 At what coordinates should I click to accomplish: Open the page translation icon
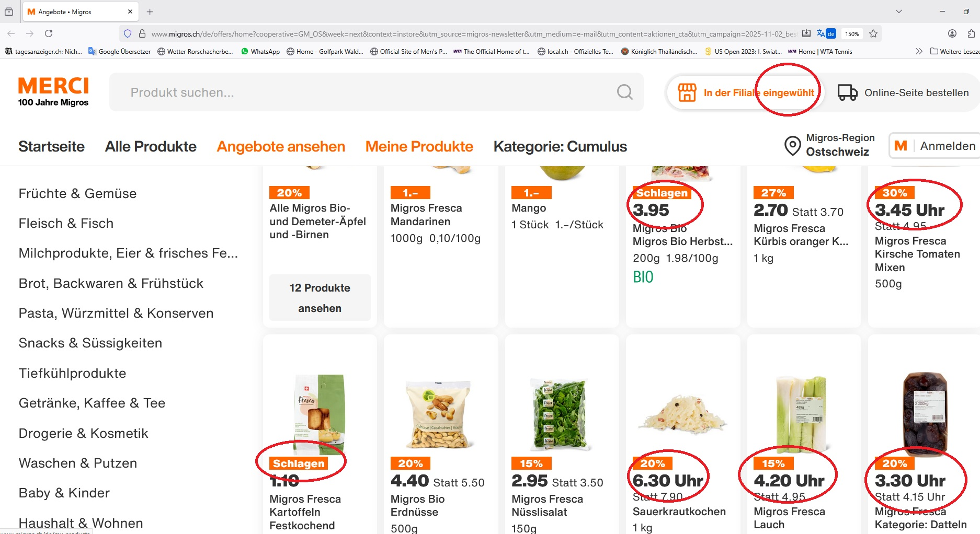[826, 34]
